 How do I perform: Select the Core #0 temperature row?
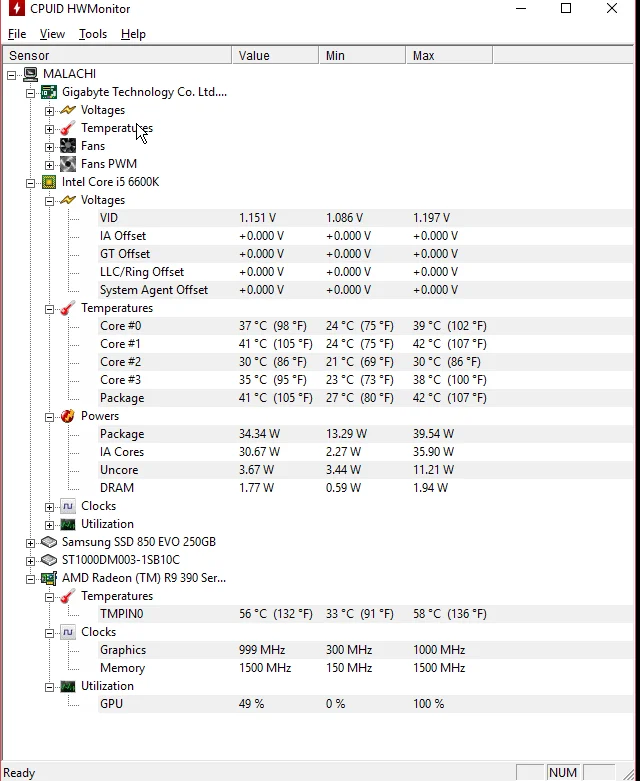[x=365, y=326]
